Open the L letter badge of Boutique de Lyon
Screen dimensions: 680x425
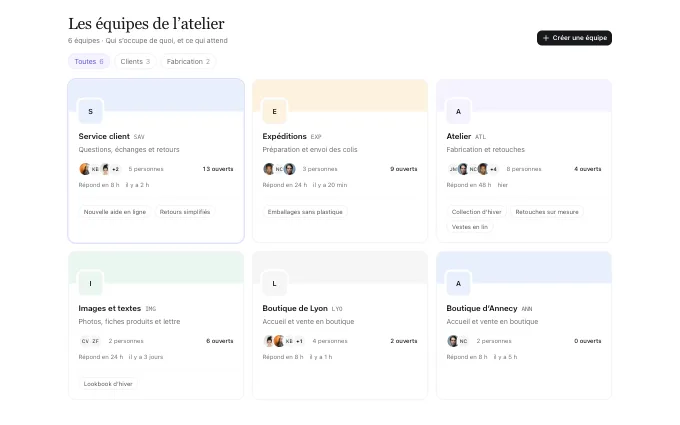pos(275,284)
